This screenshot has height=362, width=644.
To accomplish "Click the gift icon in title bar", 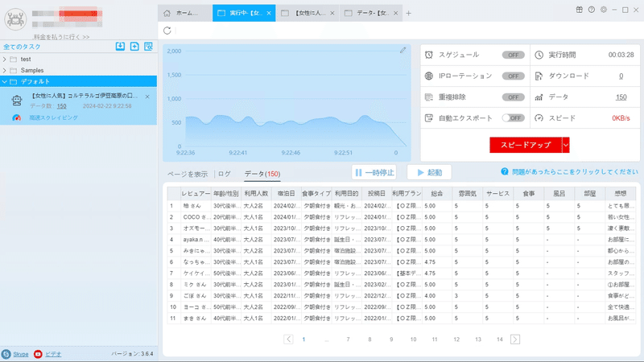I will point(579,10).
